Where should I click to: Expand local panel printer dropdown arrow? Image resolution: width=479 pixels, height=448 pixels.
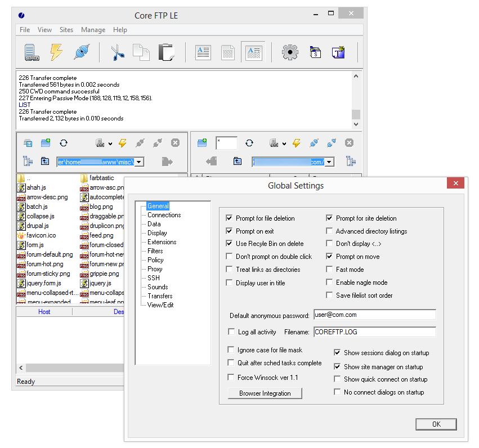pos(110,144)
